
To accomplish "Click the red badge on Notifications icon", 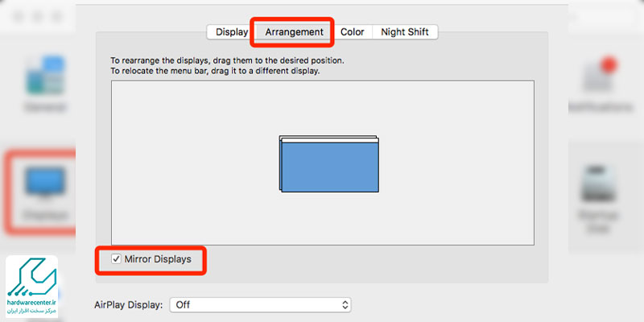I will (609, 66).
